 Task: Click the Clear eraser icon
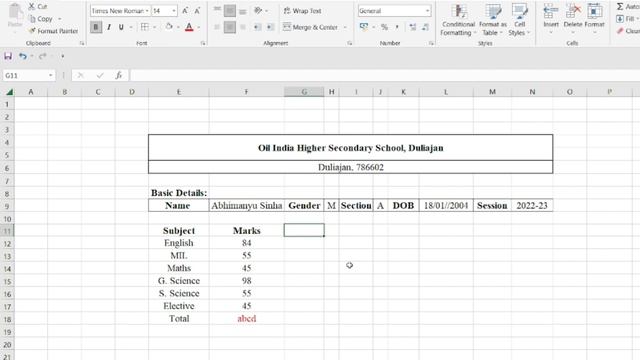click(620, 31)
